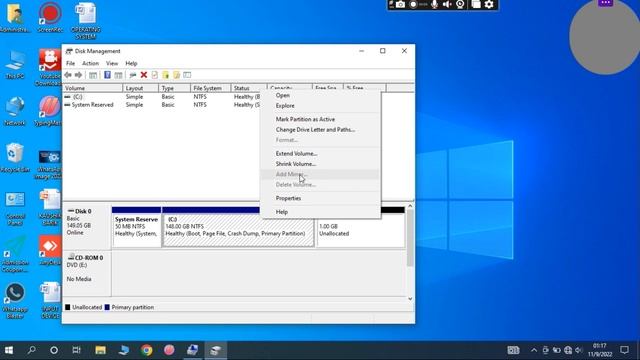Open the Network desktop icon
The image size is (640, 360).
click(15, 111)
